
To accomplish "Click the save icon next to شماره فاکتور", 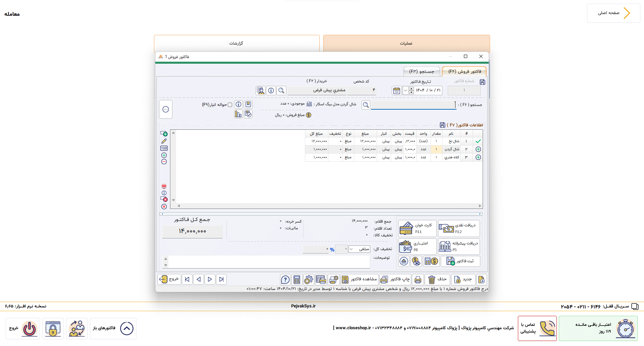I will click(x=482, y=82).
